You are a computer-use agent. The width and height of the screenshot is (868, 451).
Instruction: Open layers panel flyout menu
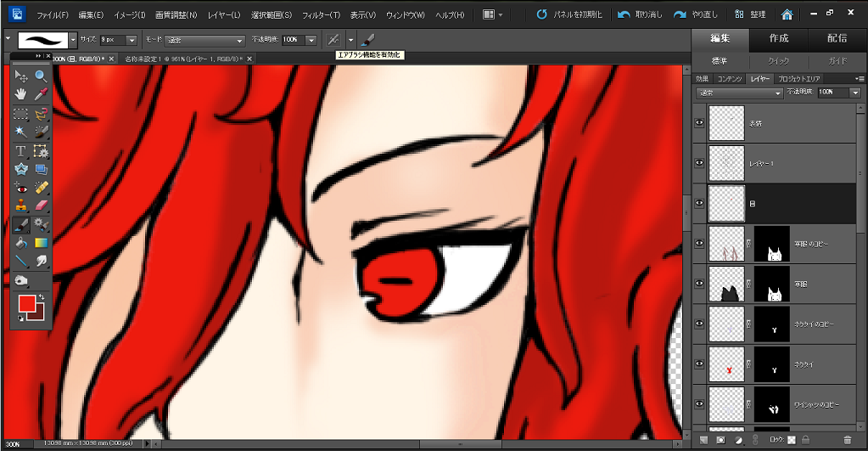(x=860, y=79)
